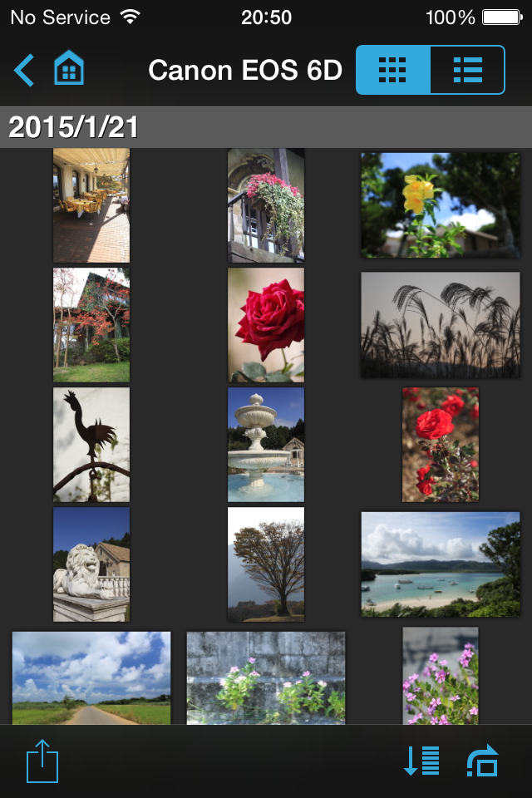Screen dimensions: 532x798
Task: Open the country road clouds photo
Action: click(91, 677)
